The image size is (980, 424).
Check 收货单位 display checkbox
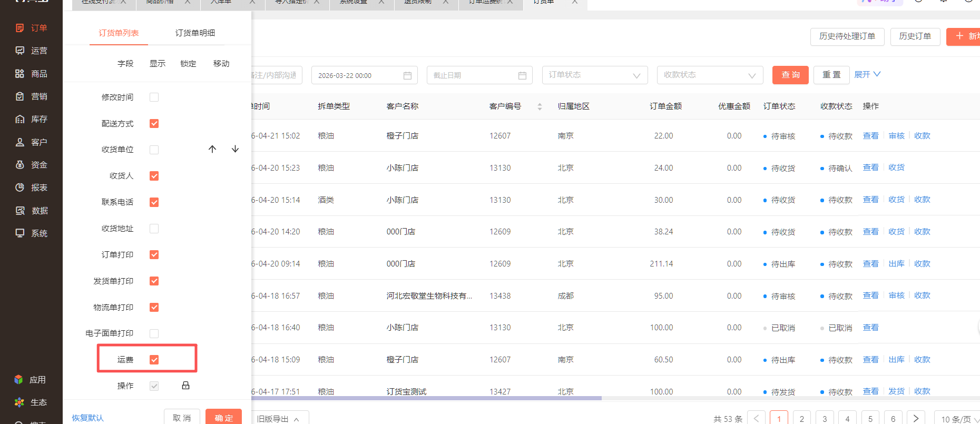point(154,150)
